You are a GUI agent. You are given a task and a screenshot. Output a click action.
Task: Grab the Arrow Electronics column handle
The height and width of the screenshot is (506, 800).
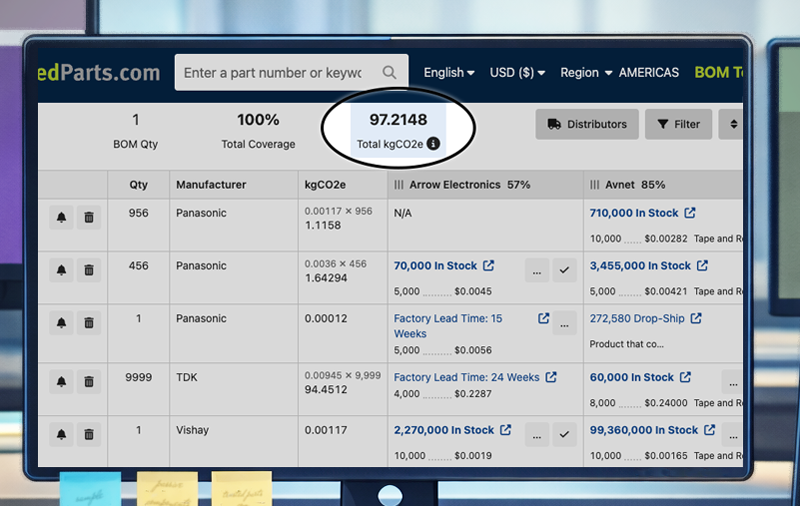click(399, 185)
